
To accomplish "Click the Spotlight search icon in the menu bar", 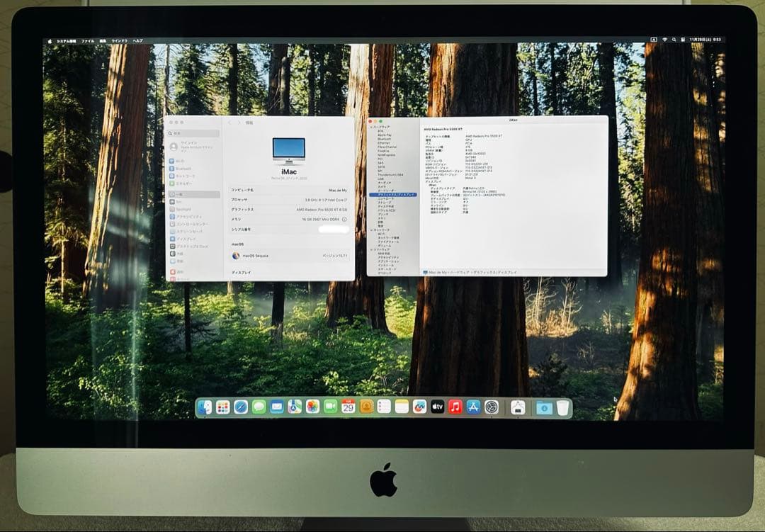I will [x=674, y=40].
